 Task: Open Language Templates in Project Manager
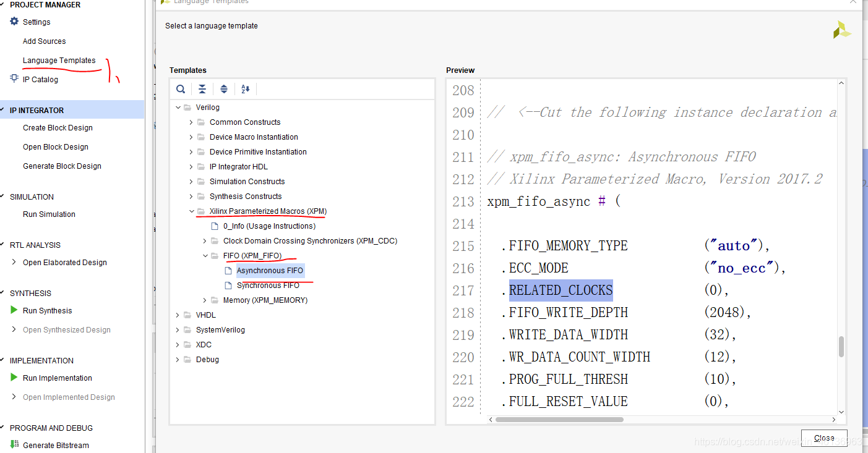[x=59, y=61]
